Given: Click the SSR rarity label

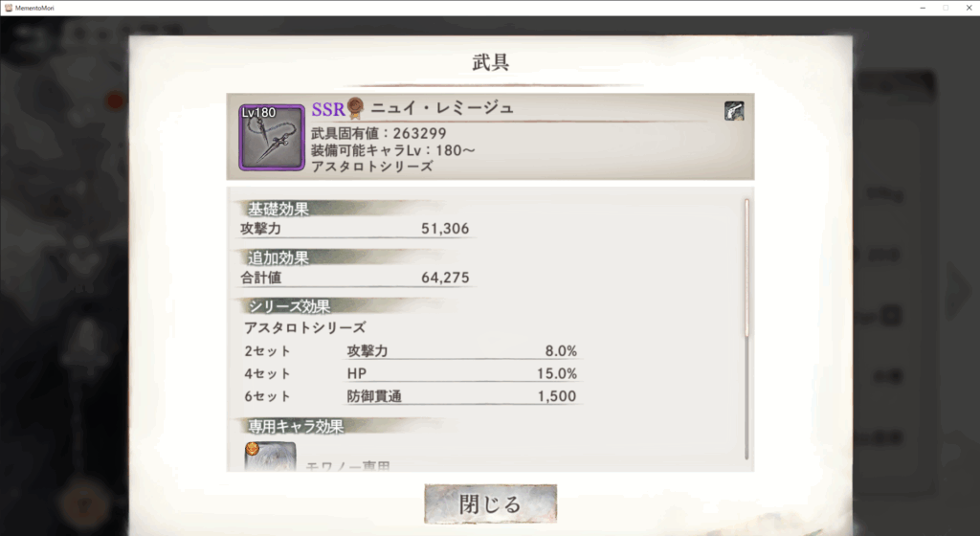Looking at the screenshot, I should click(x=328, y=109).
